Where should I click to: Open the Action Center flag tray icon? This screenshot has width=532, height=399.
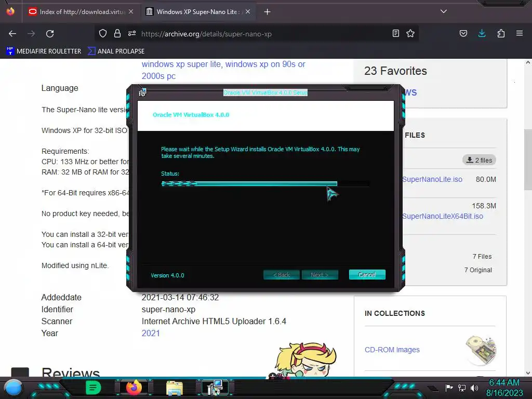(449, 388)
